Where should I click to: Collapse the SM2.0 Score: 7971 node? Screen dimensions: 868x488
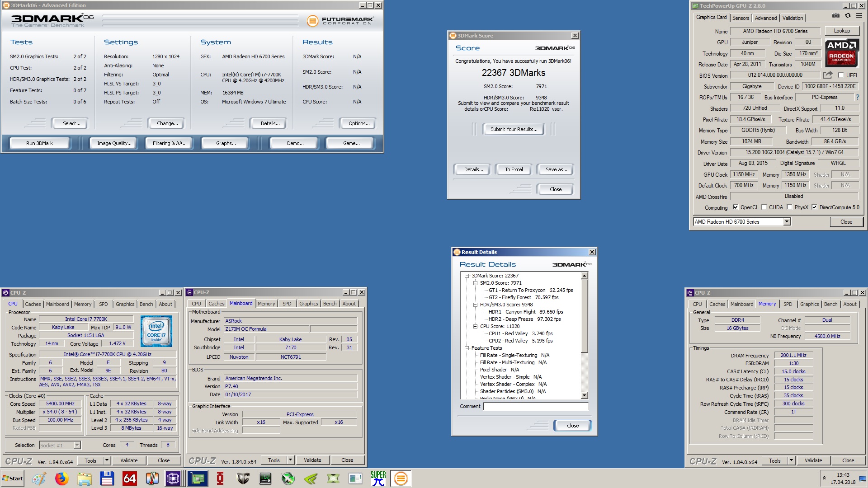tap(476, 283)
